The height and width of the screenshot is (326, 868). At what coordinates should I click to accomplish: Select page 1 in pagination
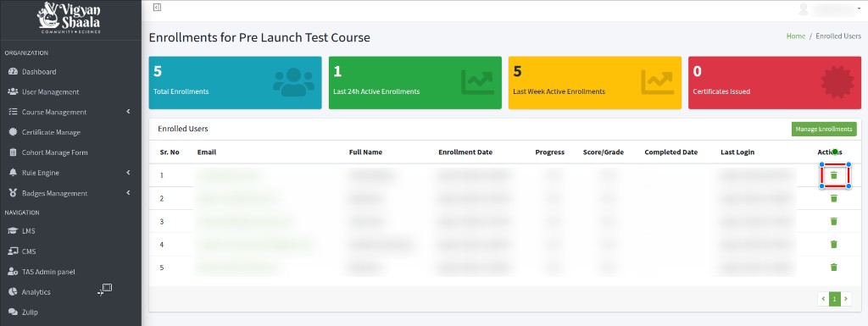click(x=834, y=299)
